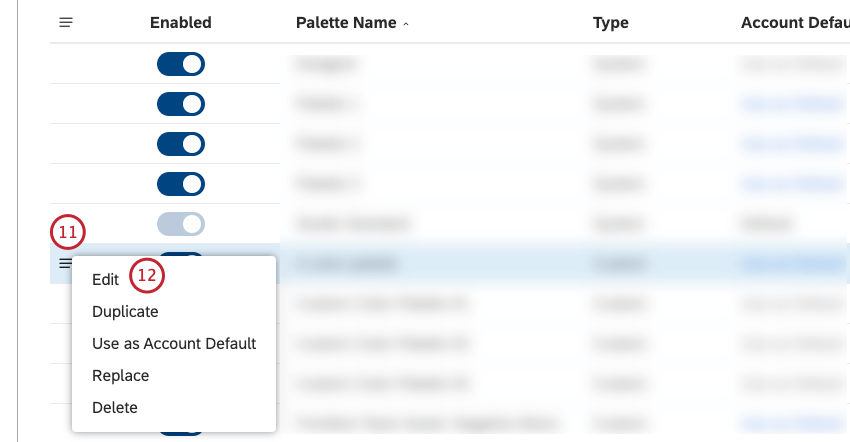Click the Palette Name column header label

[346, 22]
